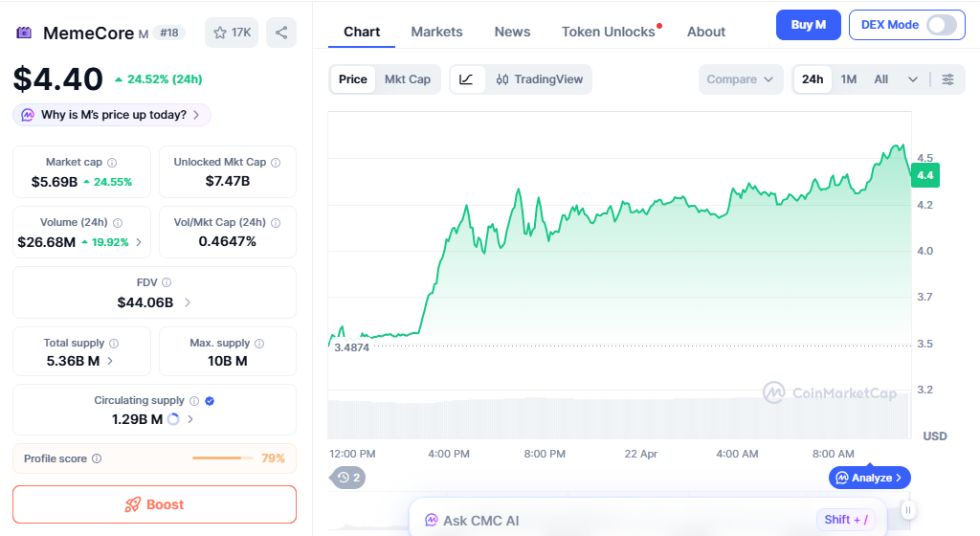Click the USD currency label

coord(935,436)
